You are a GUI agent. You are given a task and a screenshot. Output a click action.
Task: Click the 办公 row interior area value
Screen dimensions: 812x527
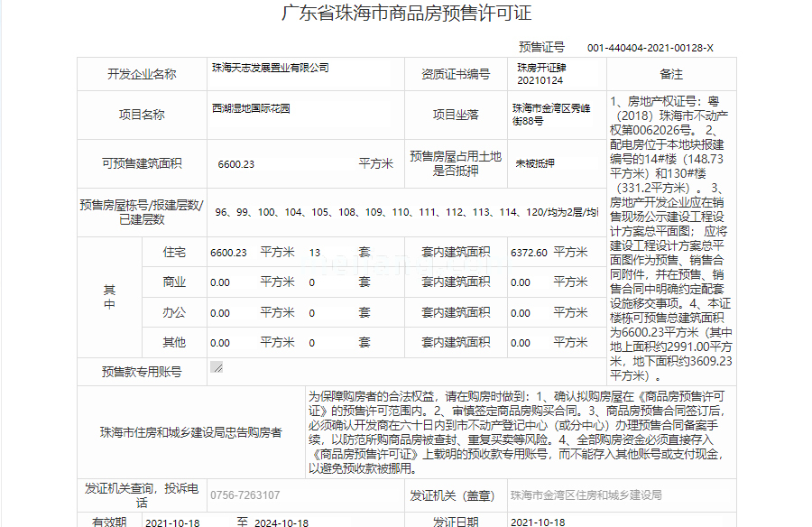coord(521,313)
